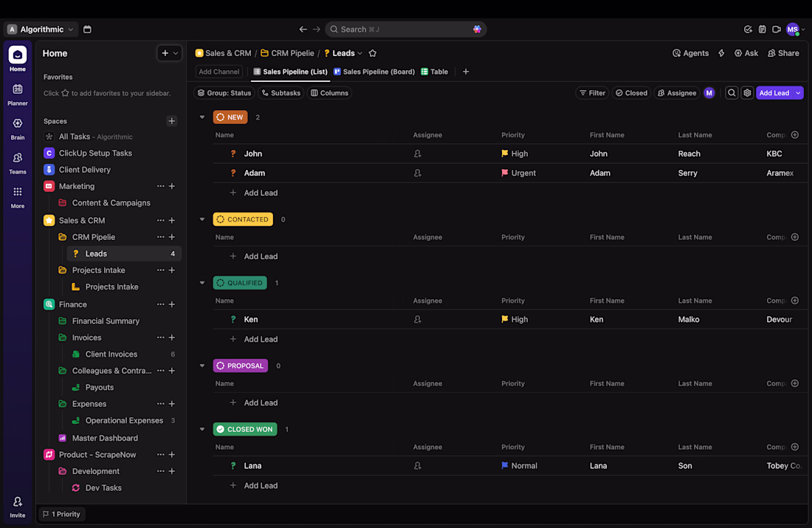Open the Algorithmic workspace dropdown
Viewport: 812px width, 528px height.
(41, 29)
